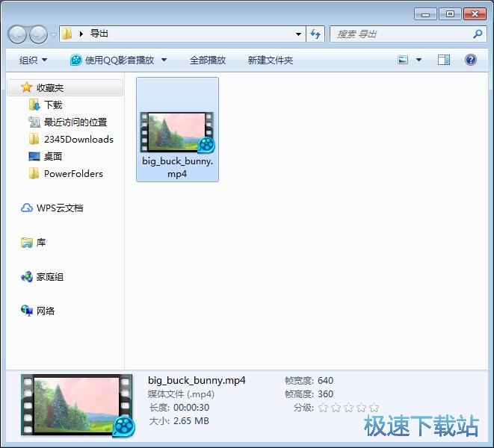Click the star icon next to 收藏夹
The width and height of the screenshot is (494, 448).
[26, 87]
